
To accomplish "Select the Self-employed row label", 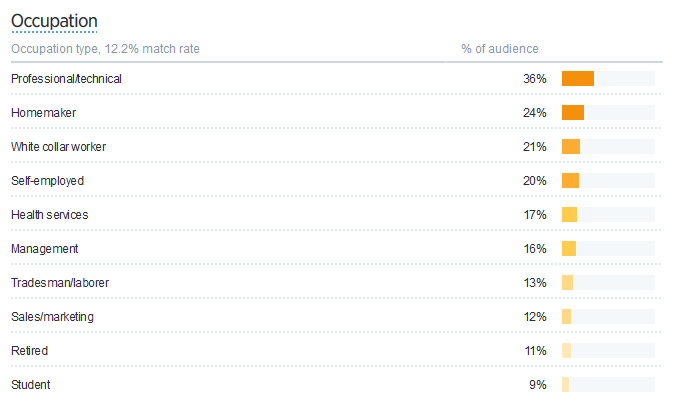I will 47,181.
